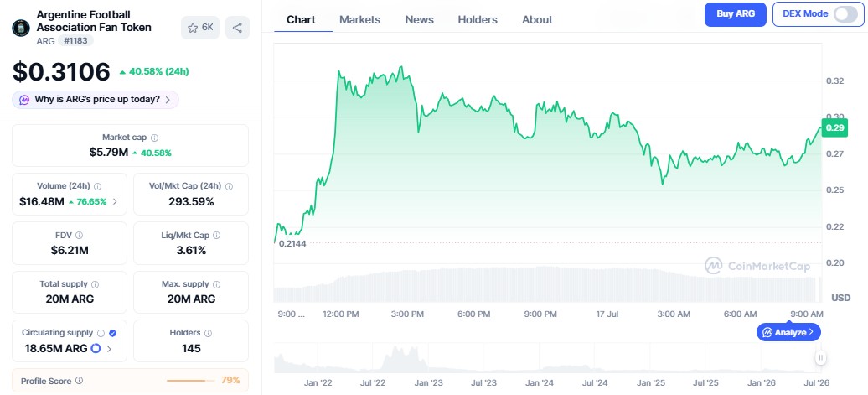Click the $0.3106 price text
This screenshot has height=395, width=868.
click(x=61, y=72)
